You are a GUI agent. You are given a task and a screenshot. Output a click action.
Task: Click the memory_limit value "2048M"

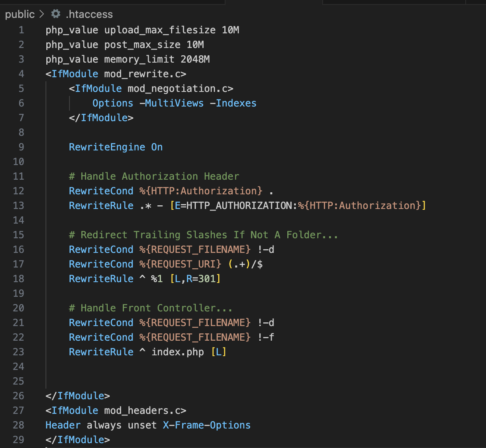195,59
